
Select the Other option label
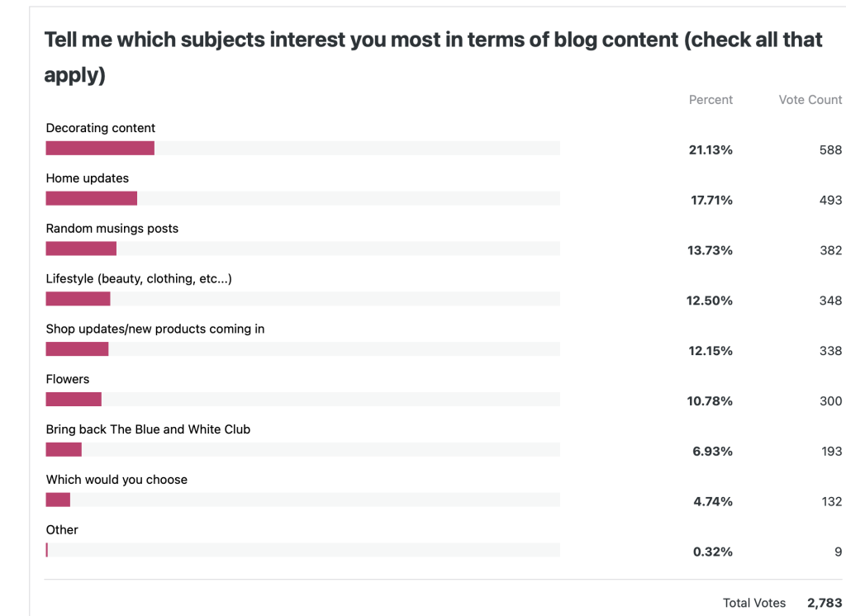[x=62, y=530]
